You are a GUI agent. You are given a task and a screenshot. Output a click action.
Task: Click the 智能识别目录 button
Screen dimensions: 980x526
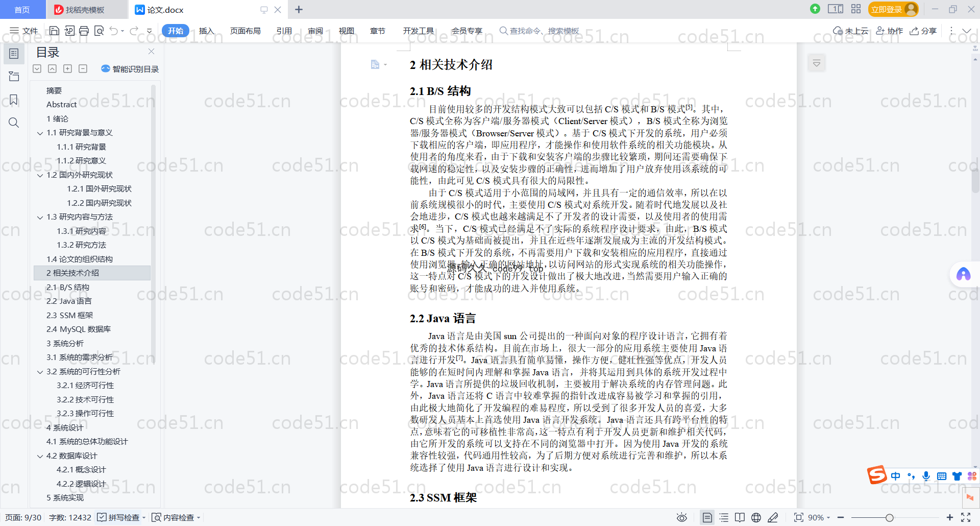(x=130, y=69)
